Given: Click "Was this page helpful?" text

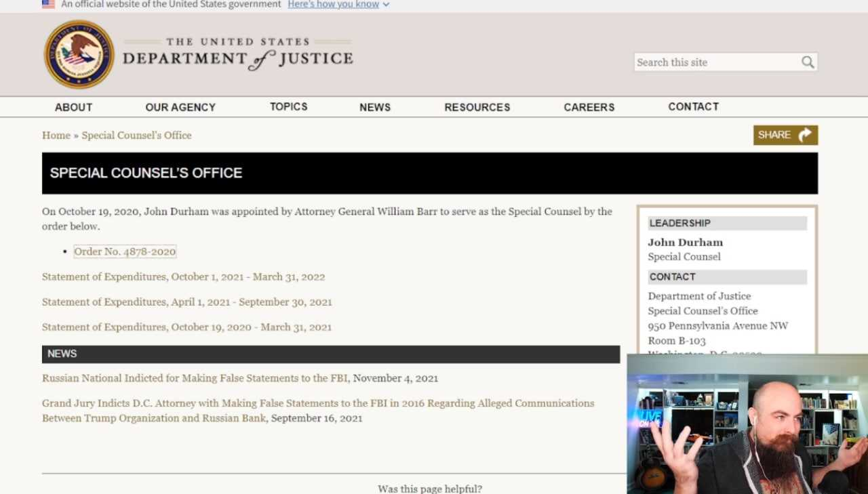Looking at the screenshot, I should [430, 489].
